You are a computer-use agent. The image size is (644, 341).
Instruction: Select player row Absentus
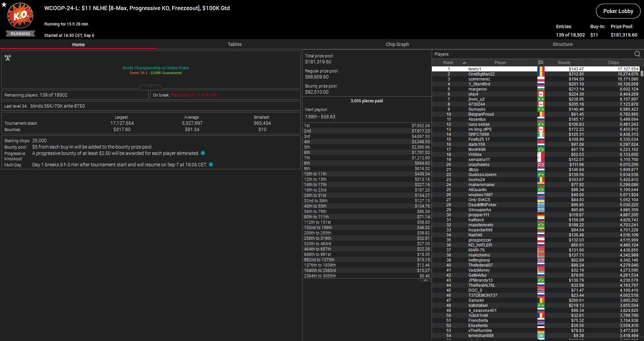536,119
